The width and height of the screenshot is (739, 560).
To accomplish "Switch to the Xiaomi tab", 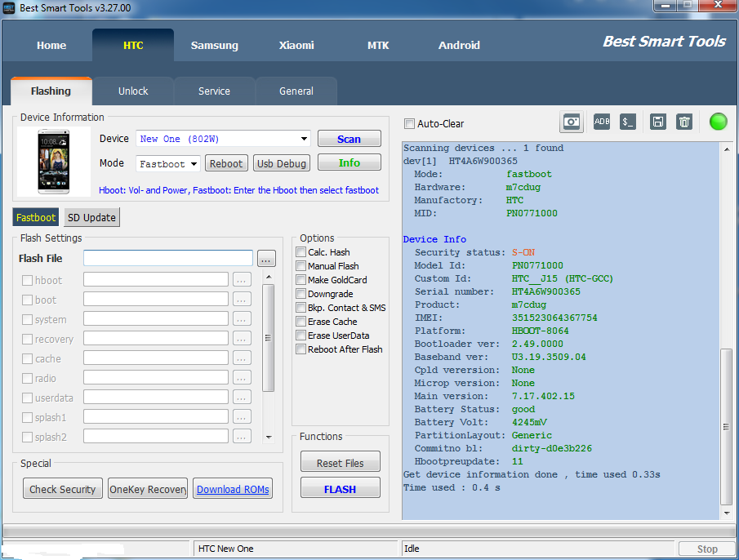I will pos(296,45).
